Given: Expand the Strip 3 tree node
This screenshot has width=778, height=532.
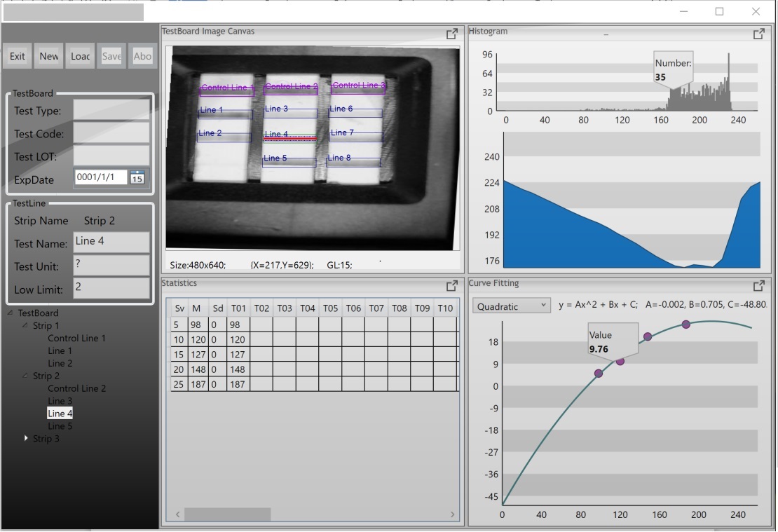Looking at the screenshot, I should pos(27,439).
